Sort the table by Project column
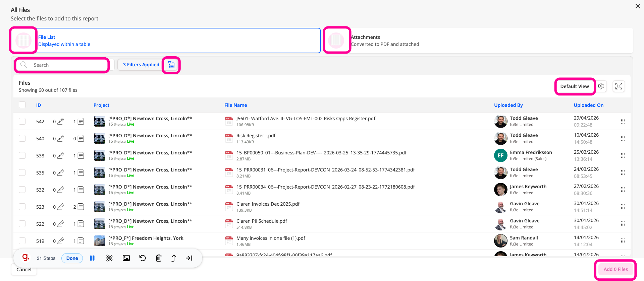The image size is (644, 281). [x=101, y=105]
